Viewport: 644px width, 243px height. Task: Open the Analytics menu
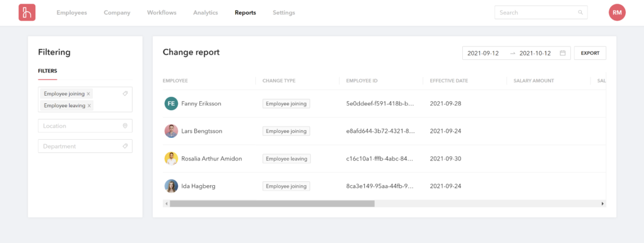coord(206,13)
